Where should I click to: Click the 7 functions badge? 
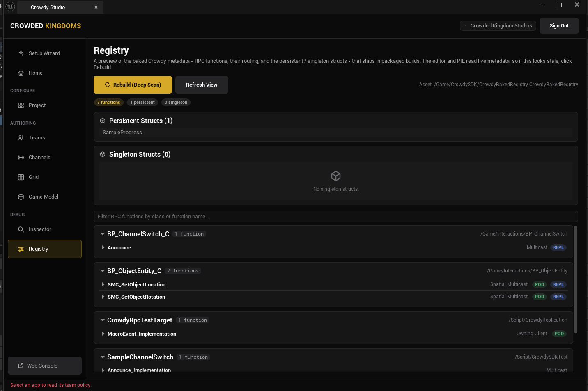pos(109,102)
